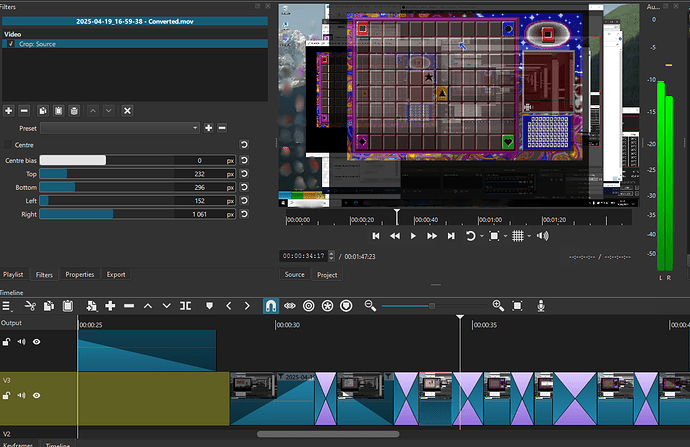Switch to the Export tab
Screen dimensions: 690x447
[116, 275]
